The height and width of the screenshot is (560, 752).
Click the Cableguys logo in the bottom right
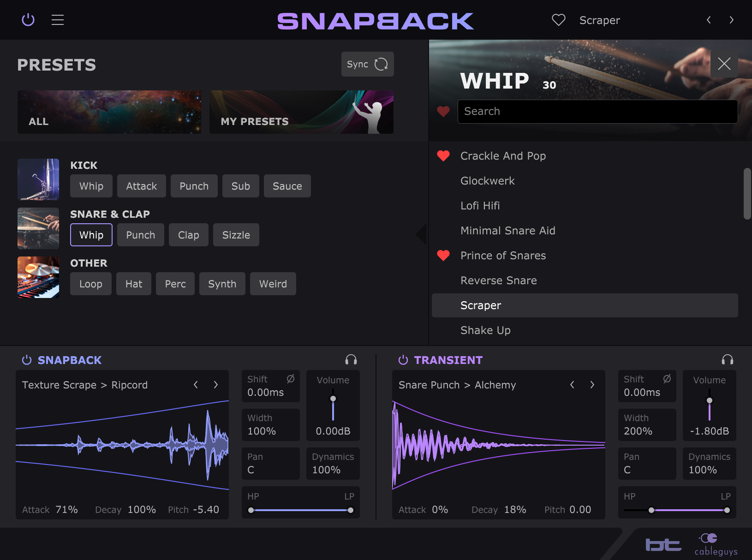716,544
